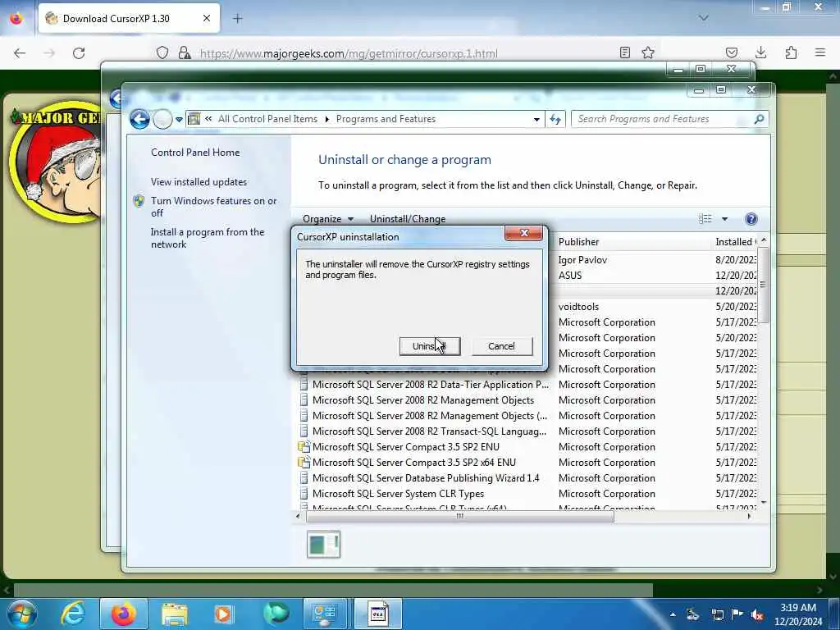Open Action Center flag tray icon
The width and height of the screenshot is (840, 630).
coord(737,614)
